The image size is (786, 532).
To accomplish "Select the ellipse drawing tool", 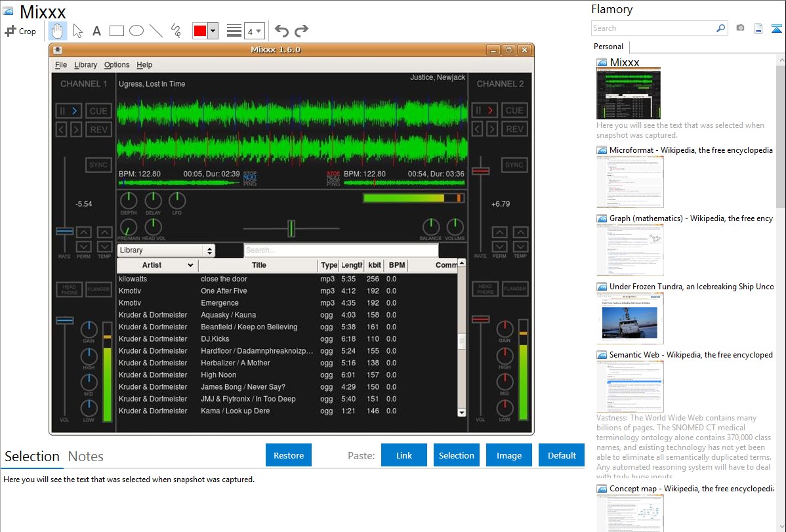I will pos(136,31).
